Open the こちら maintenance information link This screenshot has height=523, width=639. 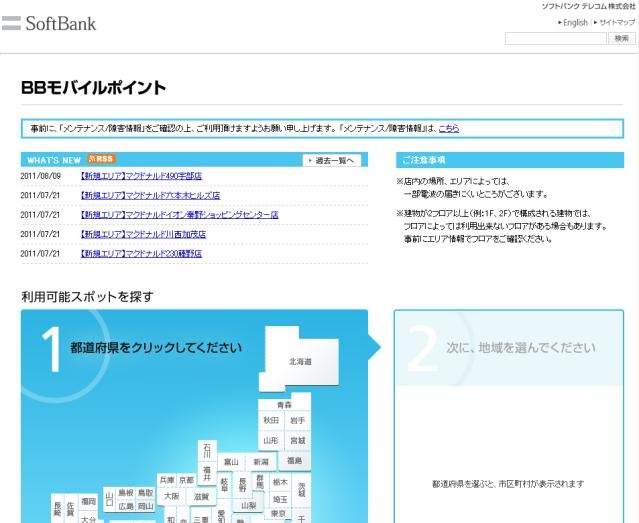[x=449, y=128]
